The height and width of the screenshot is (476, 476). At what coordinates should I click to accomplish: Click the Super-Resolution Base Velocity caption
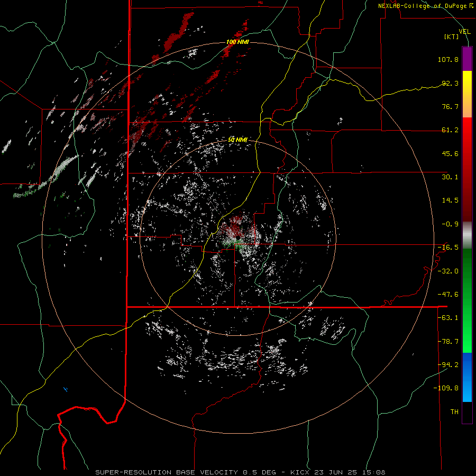tap(241, 472)
